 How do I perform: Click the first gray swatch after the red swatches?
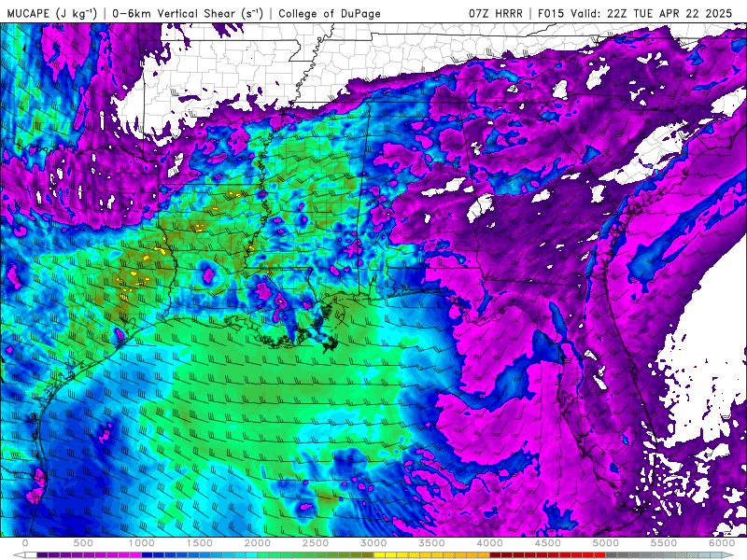[612, 554]
